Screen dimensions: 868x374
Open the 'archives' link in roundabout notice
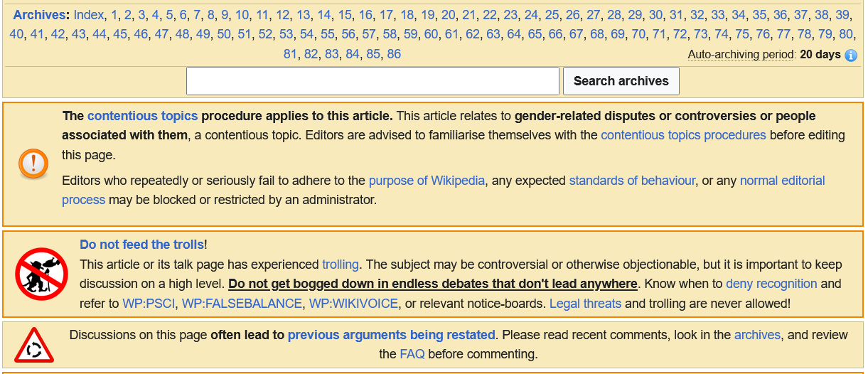[757, 335]
